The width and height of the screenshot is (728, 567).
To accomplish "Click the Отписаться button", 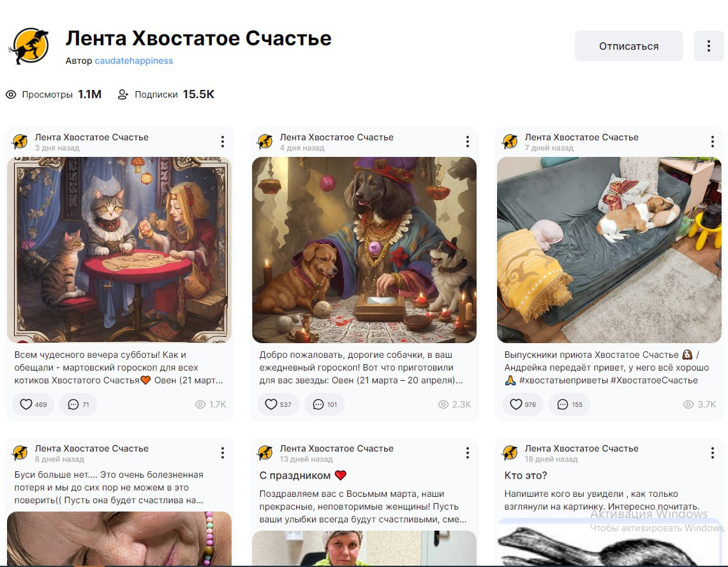I will click(628, 46).
